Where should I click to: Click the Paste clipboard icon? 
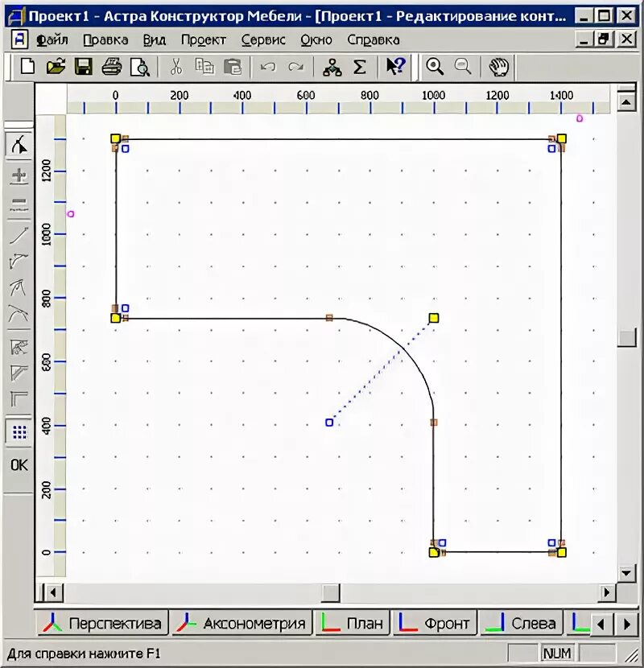[233, 67]
